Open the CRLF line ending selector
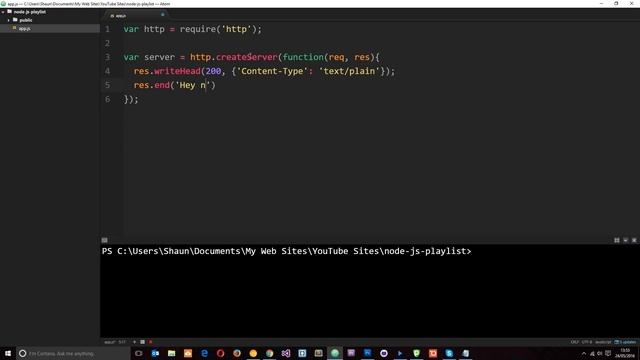Viewport: 640px width, 360px height. click(575, 342)
